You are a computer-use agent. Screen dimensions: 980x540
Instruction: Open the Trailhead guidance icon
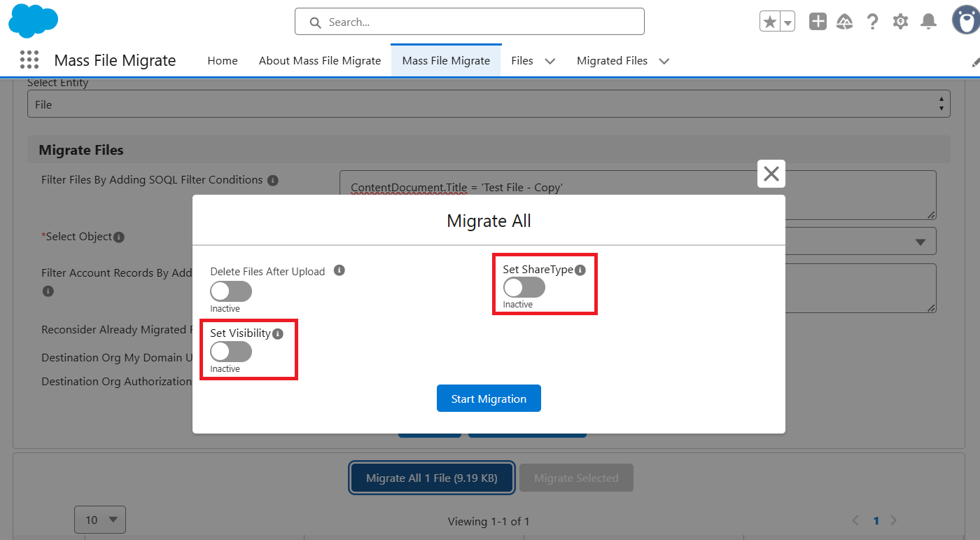pyautogui.click(x=844, y=22)
